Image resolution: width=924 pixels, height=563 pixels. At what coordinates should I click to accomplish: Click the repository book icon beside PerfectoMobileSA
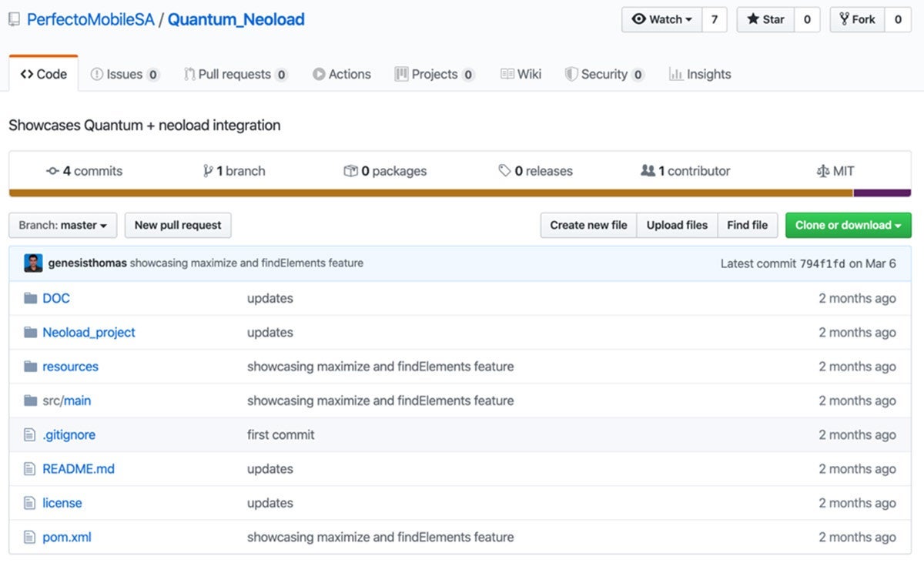(15, 20)
